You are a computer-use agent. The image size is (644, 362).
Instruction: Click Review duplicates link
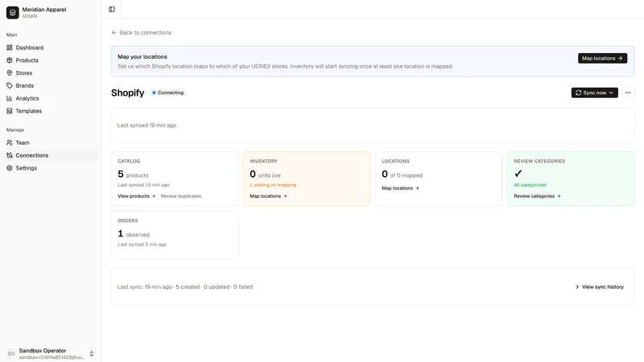pyautogui.click(x=180, y=196)
